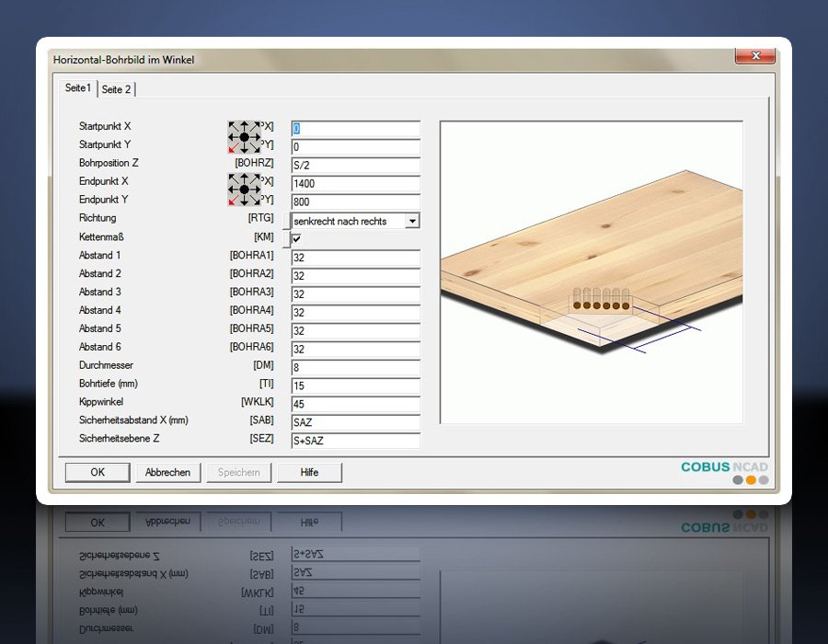Click the "[SEZ]" variable label
The width and height of the screenshot is (828, 644).
tap(262, 438)
